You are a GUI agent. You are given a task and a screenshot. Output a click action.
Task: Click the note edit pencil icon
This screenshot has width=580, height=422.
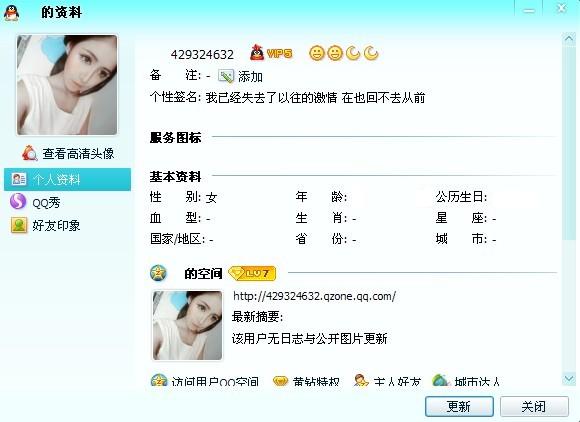click(226, 76)
